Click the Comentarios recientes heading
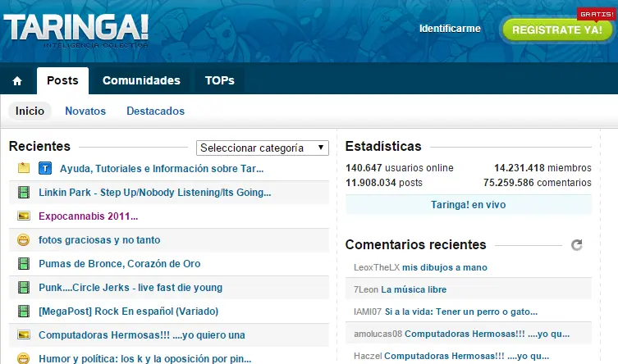The height and width of the screenshot is (364, 618). [416, 245]
